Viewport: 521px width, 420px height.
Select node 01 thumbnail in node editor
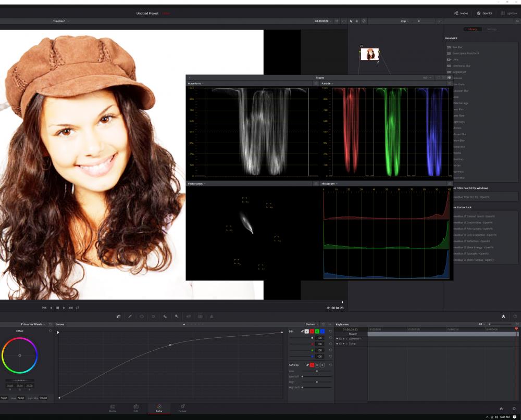[369, 54]
